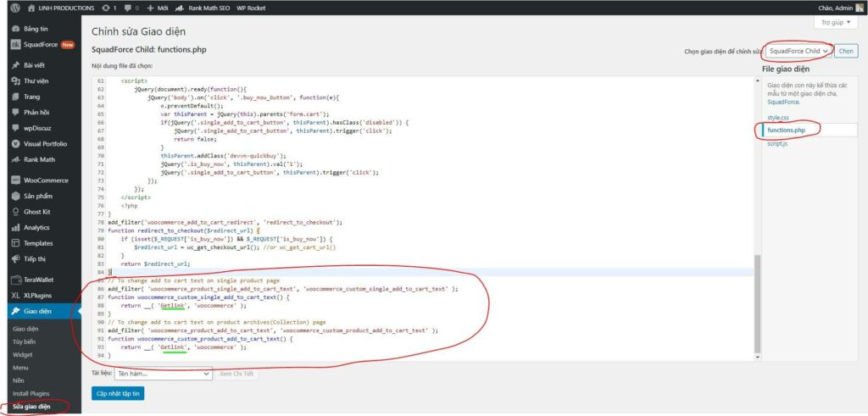Image resolution: width=868 pixels, height=416 pixels.
Task: Click the Chọn button
Action: pos(846,51)
